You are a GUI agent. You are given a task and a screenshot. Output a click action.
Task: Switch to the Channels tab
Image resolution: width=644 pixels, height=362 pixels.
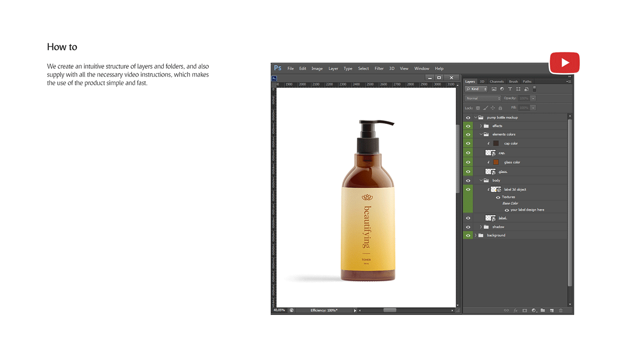(x=497, y=82)
